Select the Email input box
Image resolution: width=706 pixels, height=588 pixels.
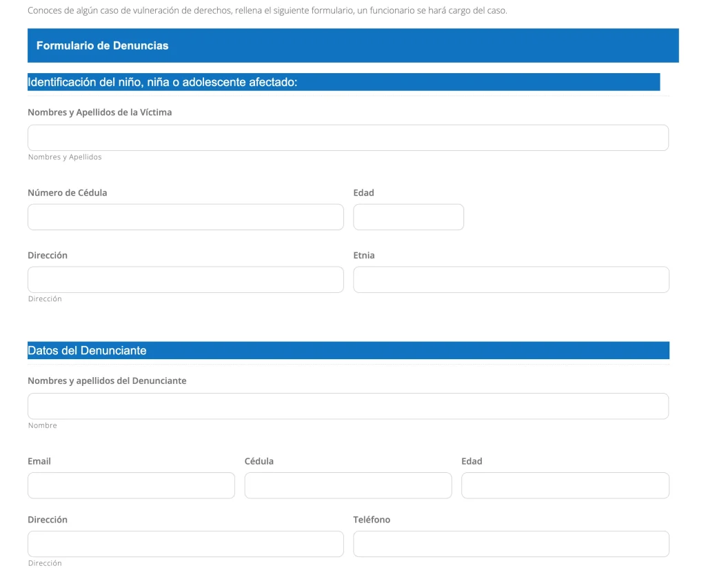pos(131,485)
